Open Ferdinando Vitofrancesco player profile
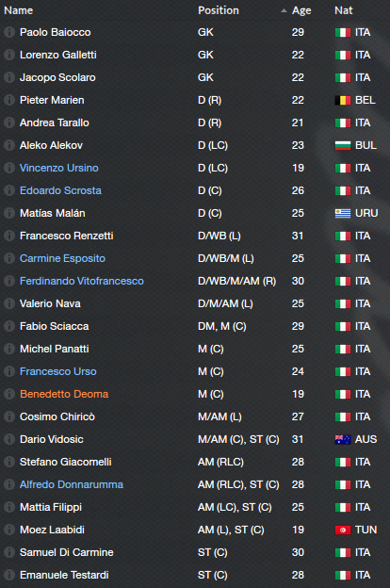The width and height of the screenshot is (390, 588). (x=82, y=281)
